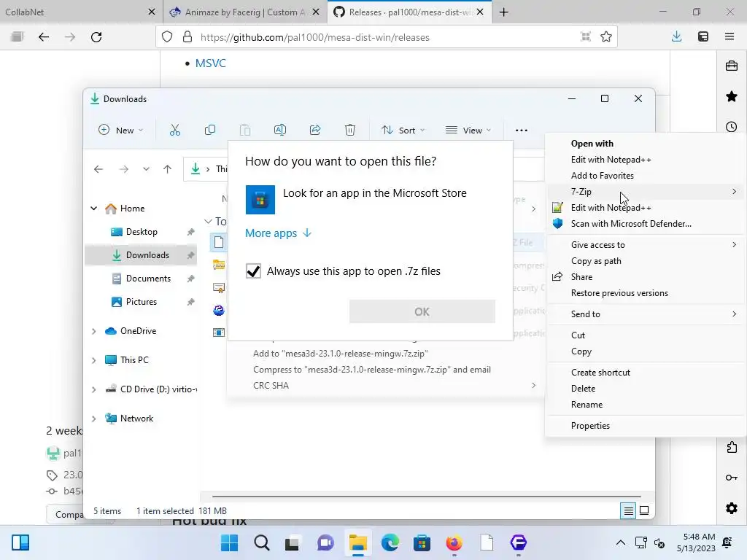Uncheck Always use this app to open .7z files
The height and width of the screenshot is (560, 747).
(x=253, y=271)
